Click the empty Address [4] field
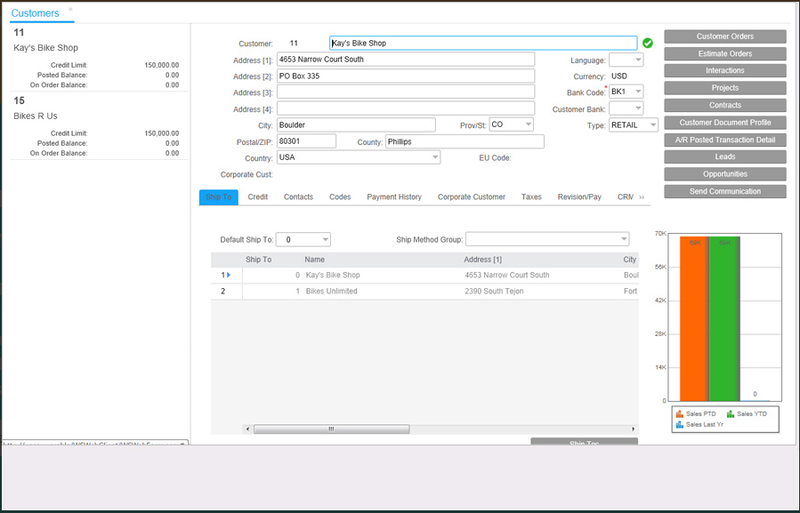Image resolution: width=800 pixels, height=513 pixels. (406, 108)
